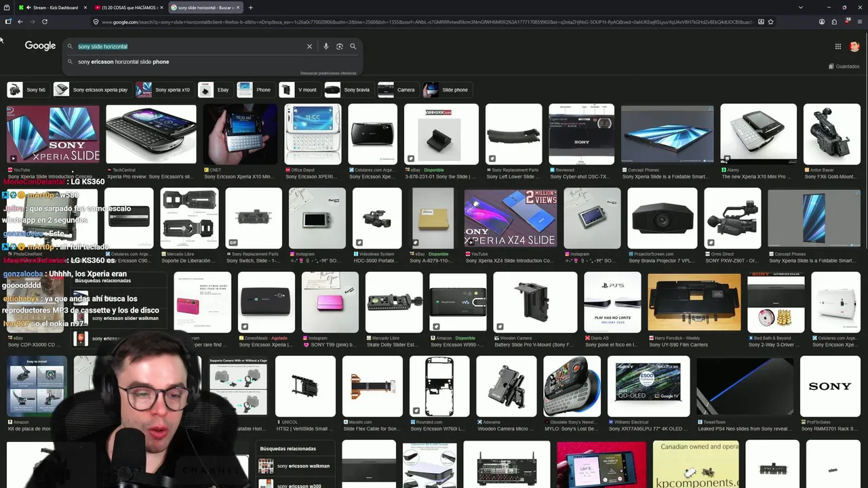Image resolution: width=868 pixels, height=488 pixels.
Task: Open the Google account avatar
Action: point(854,46)
